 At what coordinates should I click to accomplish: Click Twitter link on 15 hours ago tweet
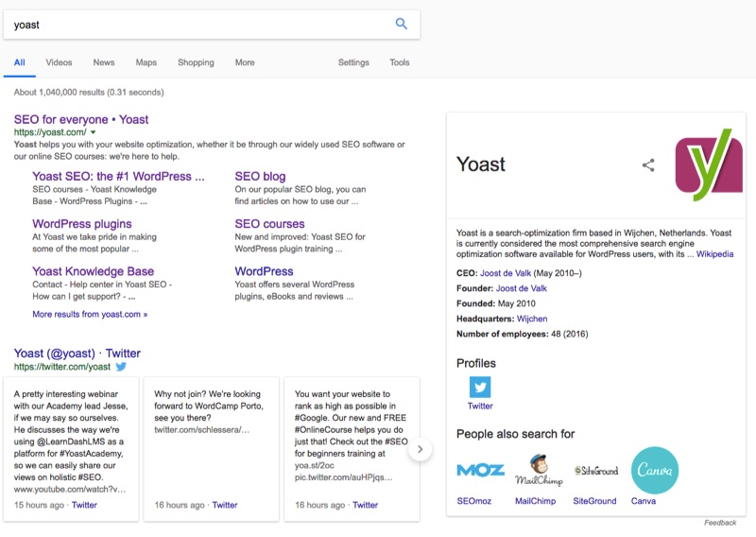click(x=84, y=505)
